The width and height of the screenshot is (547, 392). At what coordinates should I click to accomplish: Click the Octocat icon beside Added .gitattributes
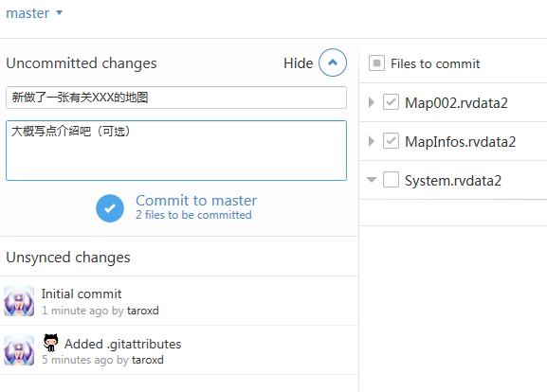tap(50, 342)
